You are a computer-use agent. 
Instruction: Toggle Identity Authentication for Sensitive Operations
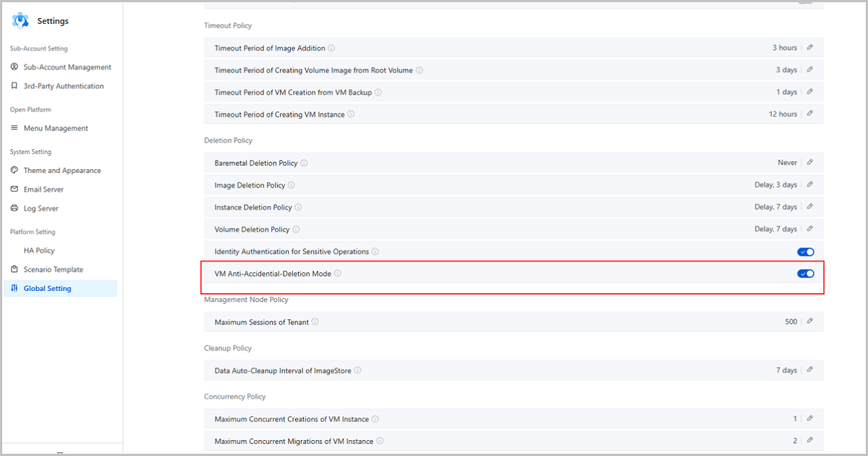point(805,252)
